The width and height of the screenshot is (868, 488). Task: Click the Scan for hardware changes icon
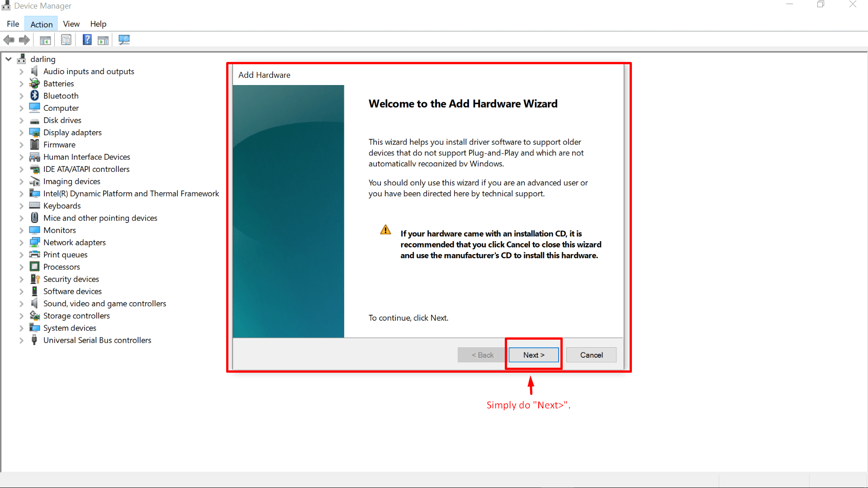point(124,40)
